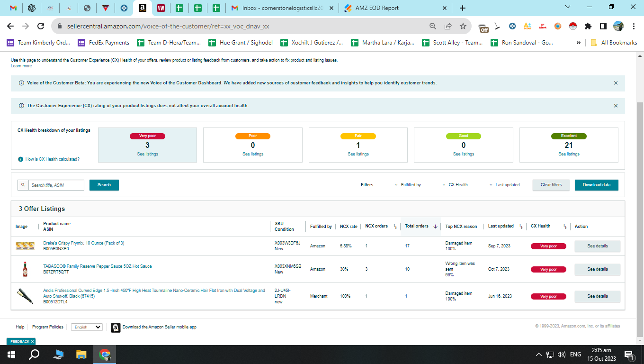Open the Chrome three-dot menu
This screenshot has width=644, height=364.
pos(634,27)
